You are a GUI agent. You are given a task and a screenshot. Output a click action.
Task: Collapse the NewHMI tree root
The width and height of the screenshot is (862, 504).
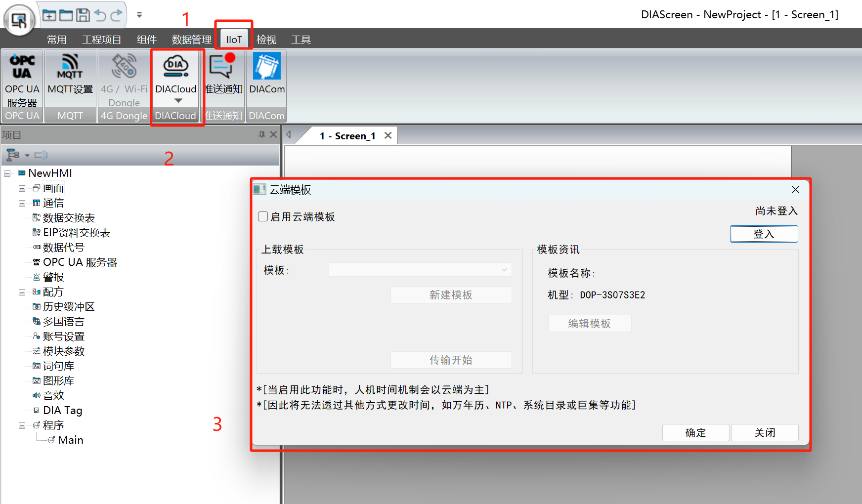click(7, 173)
